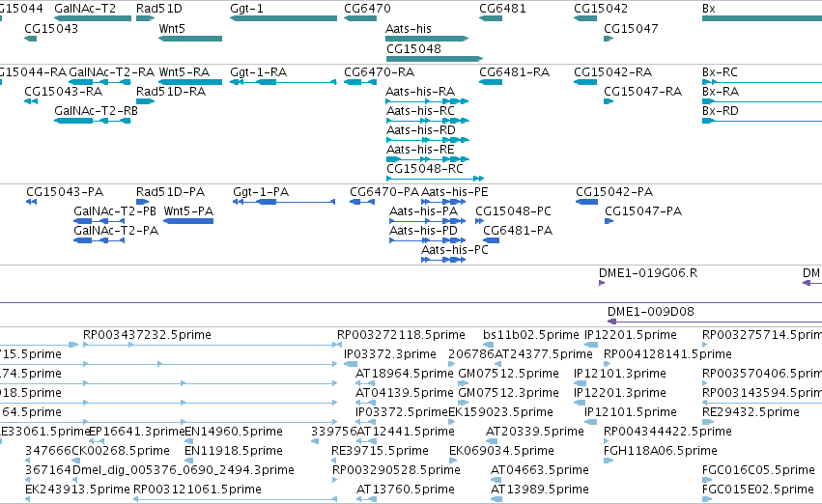822x504 pixels.
Task: Select the EN14960.5prime EST label
Action: (x=234, y=432)
